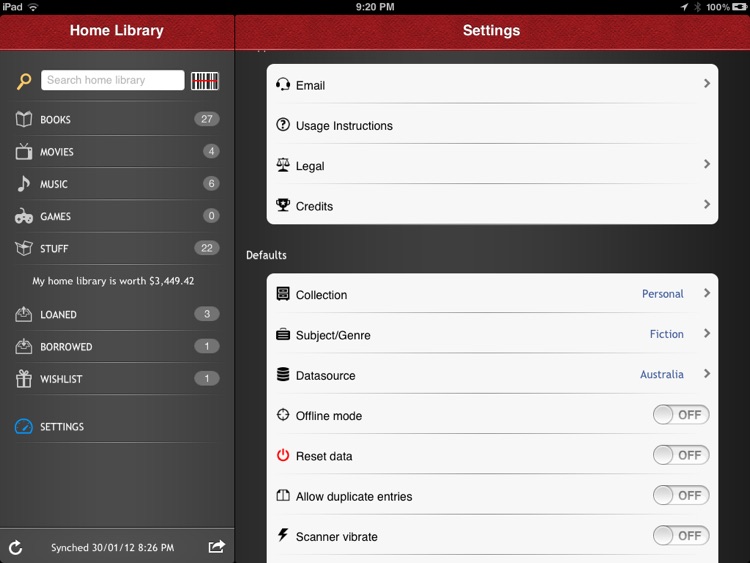Viewport: 750px width, 563px height.
Task: Click the magnifier search icon
Action: 24,81
